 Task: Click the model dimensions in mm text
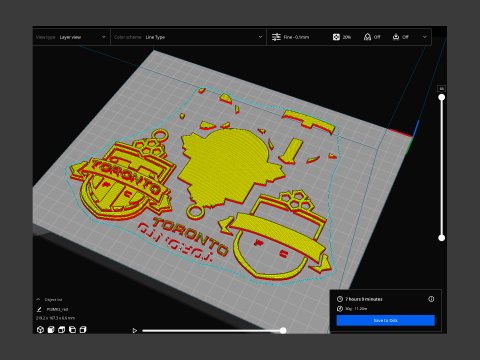tap(55, 318)
